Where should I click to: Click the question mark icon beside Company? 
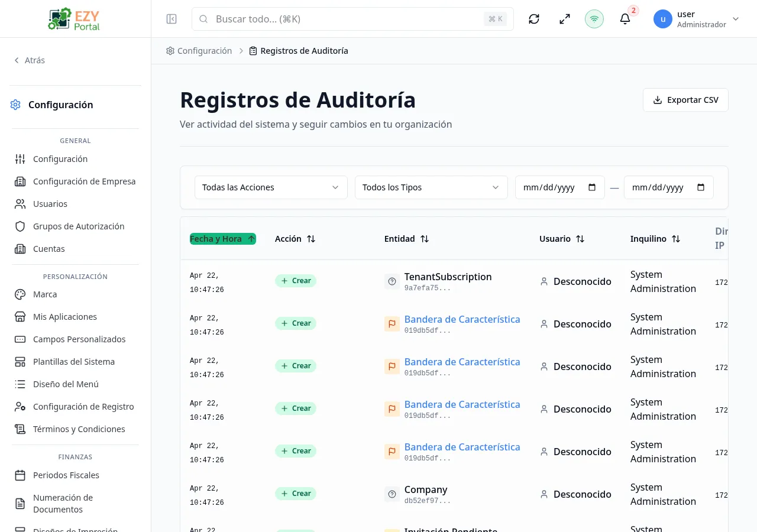[392, 494]
